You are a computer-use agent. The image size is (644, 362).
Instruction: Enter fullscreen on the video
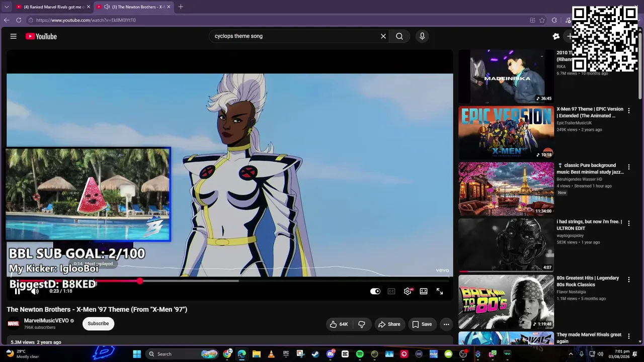[440, 291]
